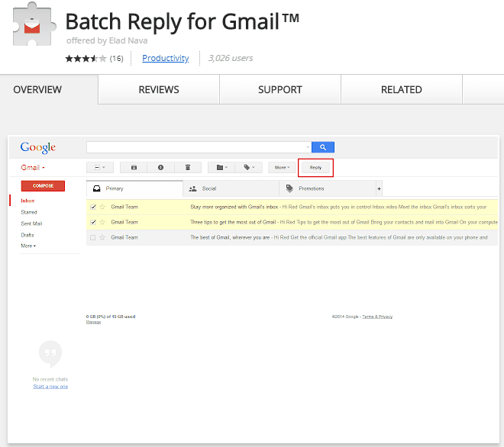Star the 'Stay more organized' email
Viewport: 504px width, 447px height.
pyautogui.click(x=102, y=207)
